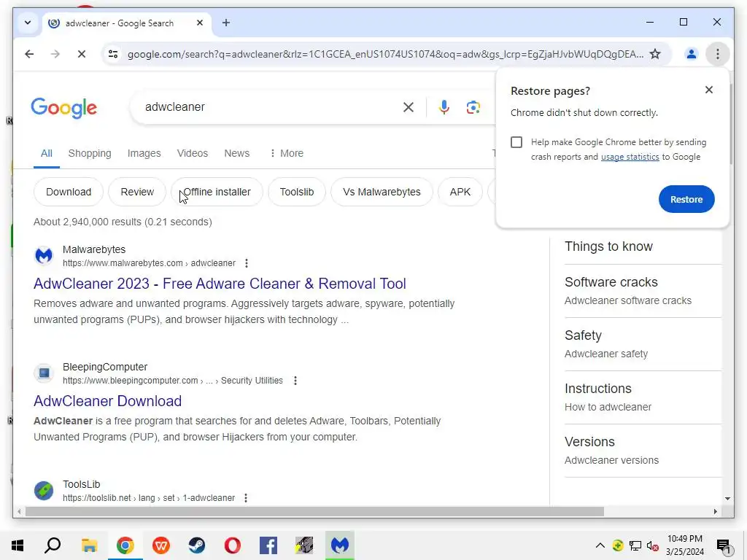Open Safety topic in Things to know
This screenshot has height=560, width=747.
(x=643, y=344)
